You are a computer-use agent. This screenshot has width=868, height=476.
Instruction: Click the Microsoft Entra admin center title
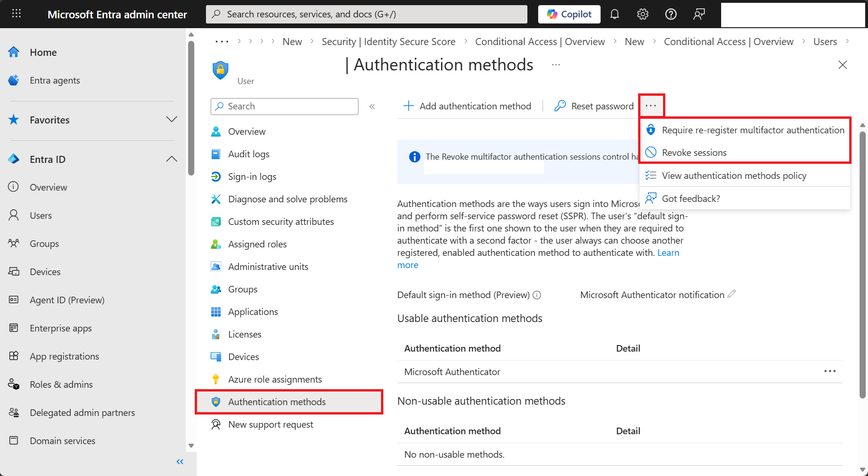click(117, 15)
